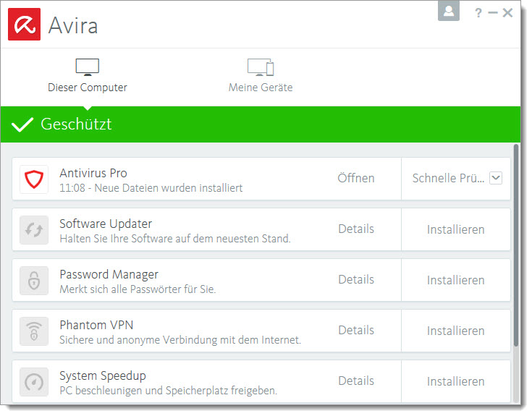Click the Password Manager padlock icon
This screenshot has width=532, height=416.
[x=34, y=281]
